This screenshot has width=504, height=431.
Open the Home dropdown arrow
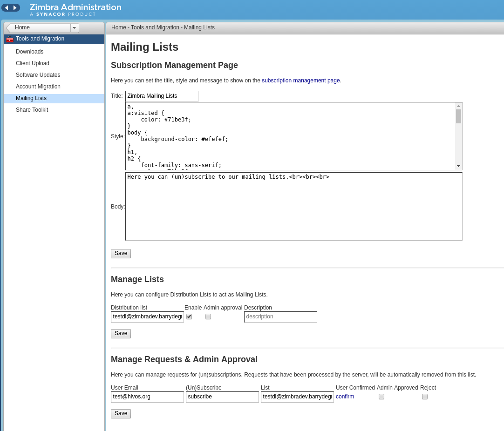pos(74,28)
